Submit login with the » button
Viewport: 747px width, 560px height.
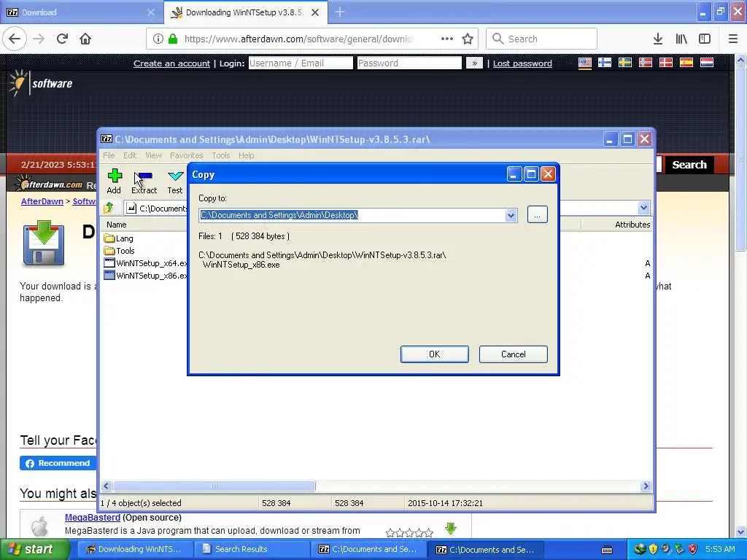point(474,63)
